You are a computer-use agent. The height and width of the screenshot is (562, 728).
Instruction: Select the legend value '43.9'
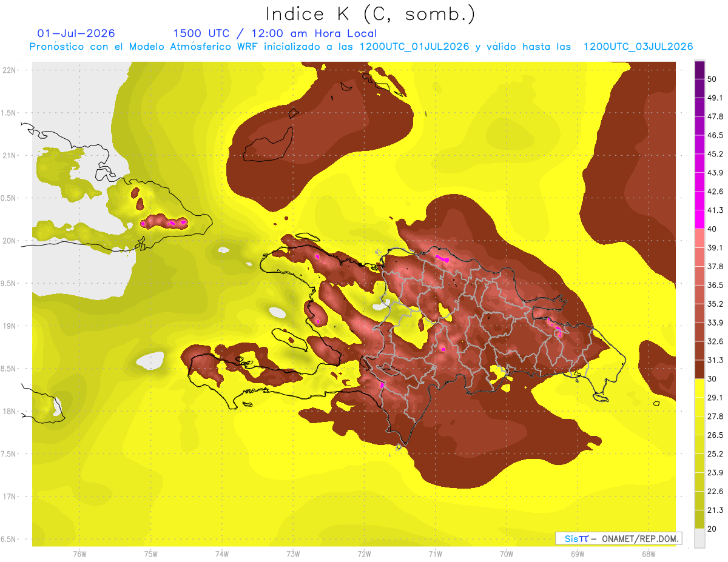(x=715, y=173)
